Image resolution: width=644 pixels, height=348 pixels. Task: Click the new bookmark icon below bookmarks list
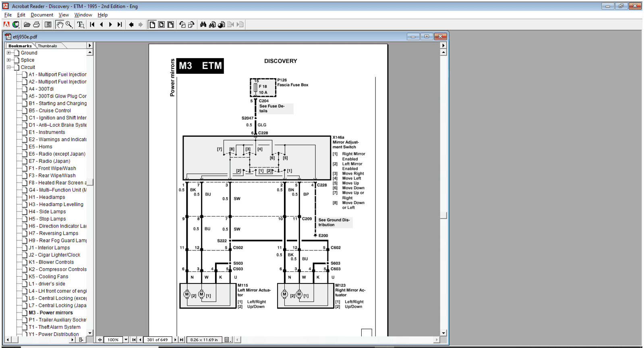point(81,340)
